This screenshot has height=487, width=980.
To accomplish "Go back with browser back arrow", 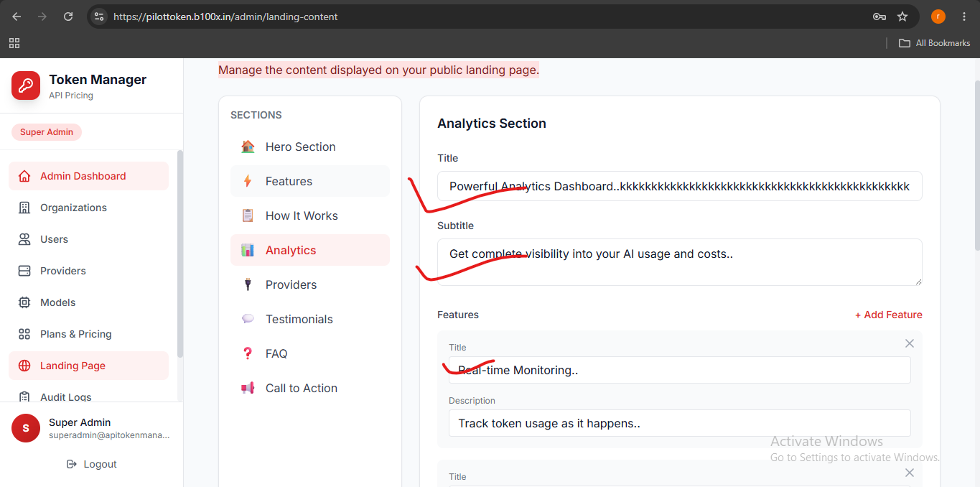I will click(17, 17).
